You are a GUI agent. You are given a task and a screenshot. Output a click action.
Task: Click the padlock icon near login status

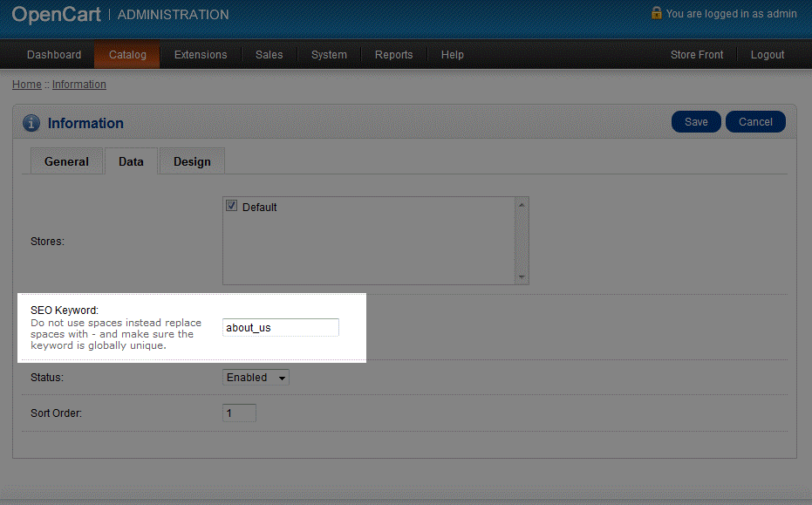[x=656, y=13]
